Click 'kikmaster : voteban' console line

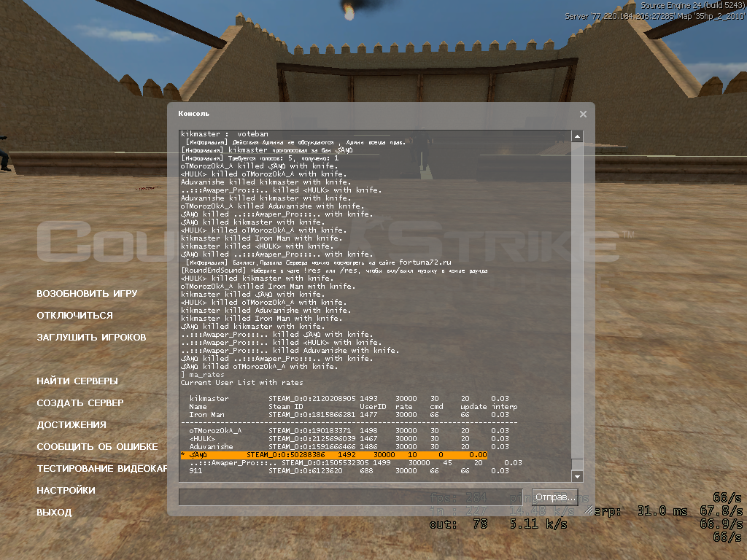pyautogui.click(x=225, y=134)
